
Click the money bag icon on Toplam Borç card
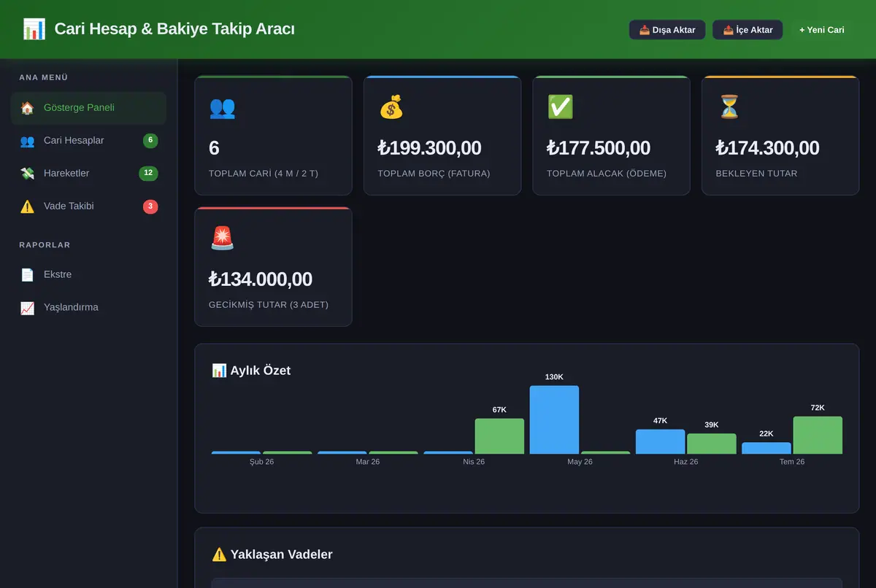click(391, 107)
